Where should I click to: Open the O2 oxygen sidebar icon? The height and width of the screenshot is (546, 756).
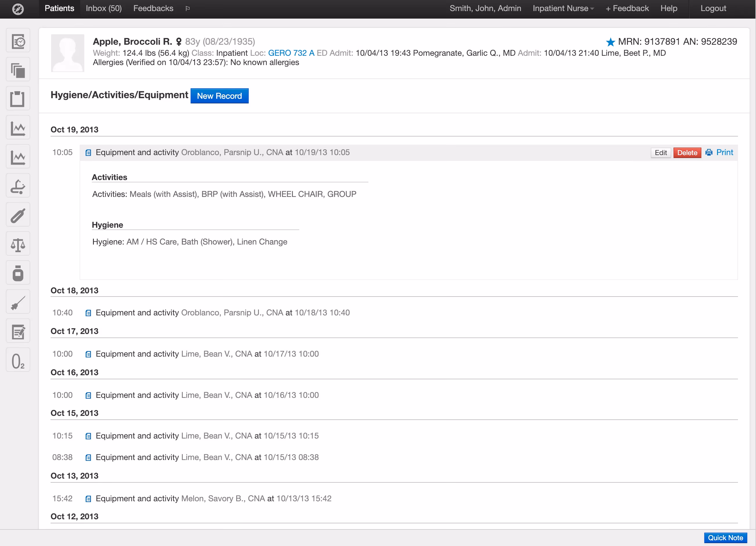point(18,360)
